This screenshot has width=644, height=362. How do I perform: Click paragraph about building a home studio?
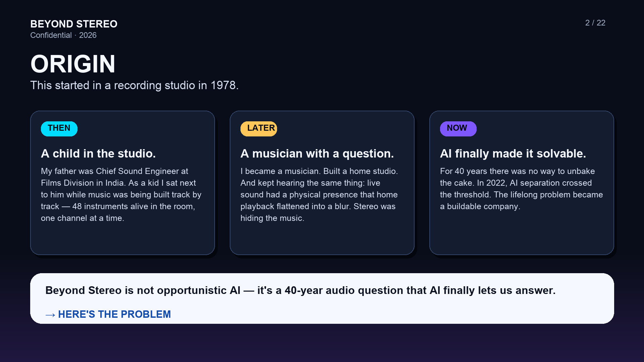coord(319,194)
